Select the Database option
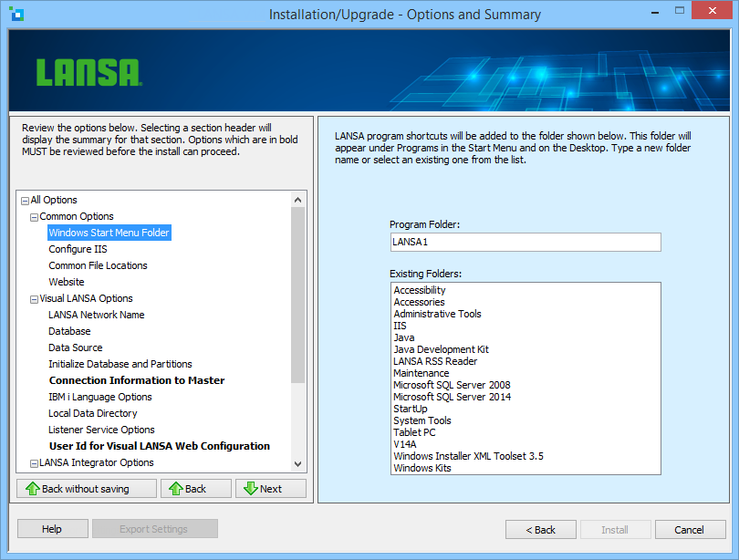The width and height of the screenshot is (739, 560). (69, 331)
